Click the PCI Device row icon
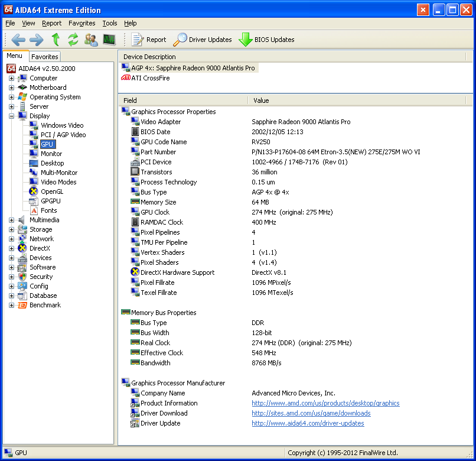 coord(135,162)
